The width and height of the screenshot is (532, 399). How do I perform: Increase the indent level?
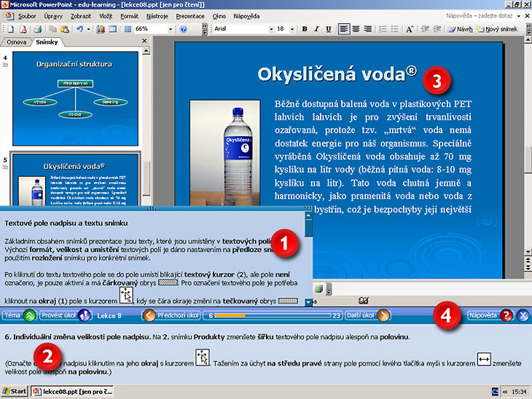click(x=437, y=29)
